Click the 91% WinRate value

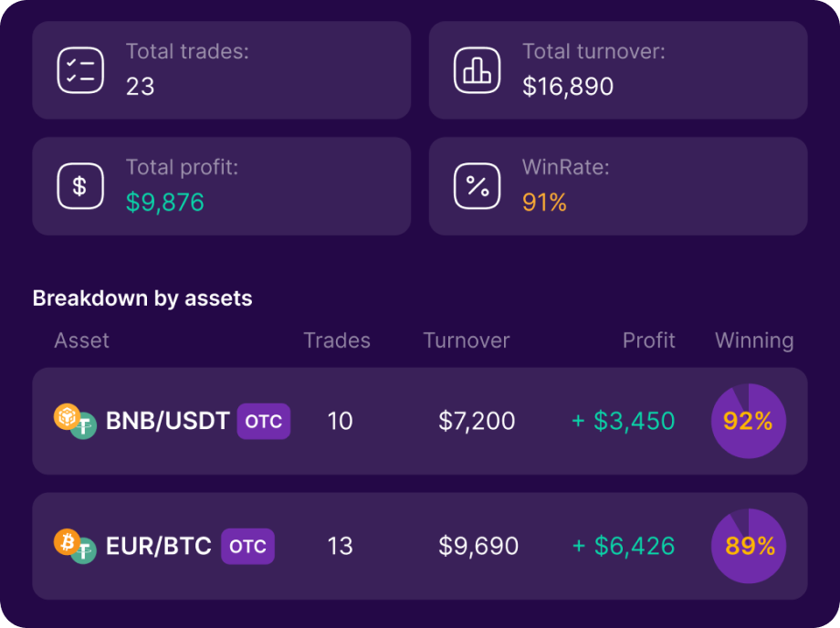click(x=544, y=203)
